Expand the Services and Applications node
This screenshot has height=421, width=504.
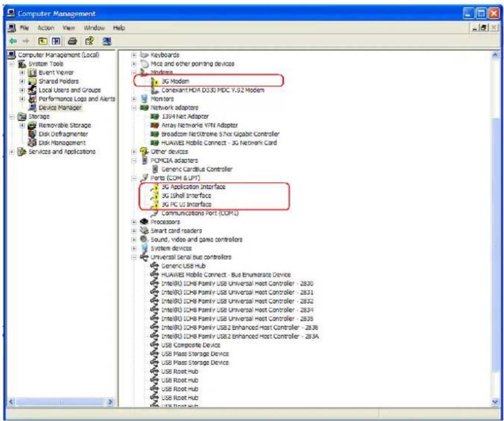pyautogui.click(x=12, y=151)
